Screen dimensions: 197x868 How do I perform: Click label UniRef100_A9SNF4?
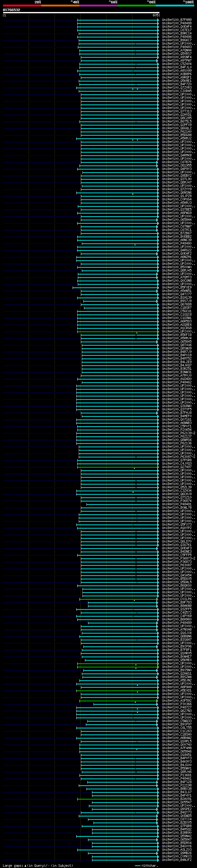[177, 57]
